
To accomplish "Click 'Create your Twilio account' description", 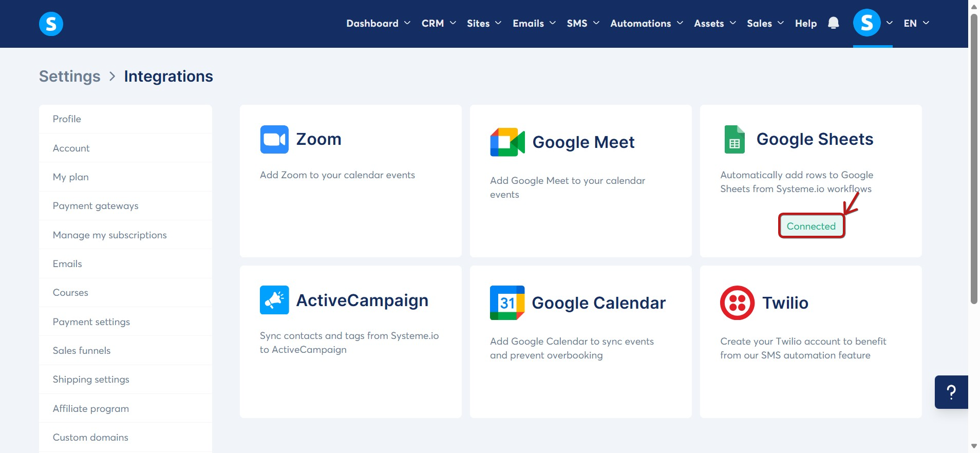I will coord(803,348).
